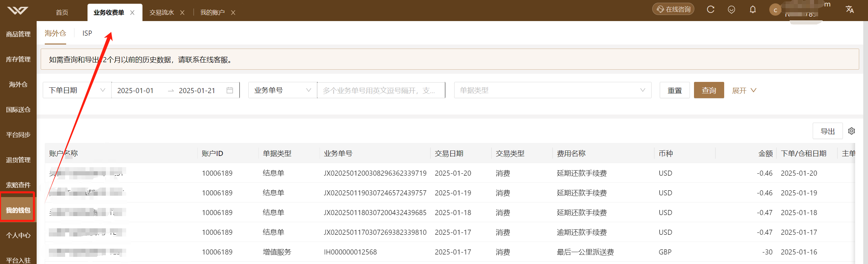Go to 首页 tab

pyautogui.click(x=62, y=13)
